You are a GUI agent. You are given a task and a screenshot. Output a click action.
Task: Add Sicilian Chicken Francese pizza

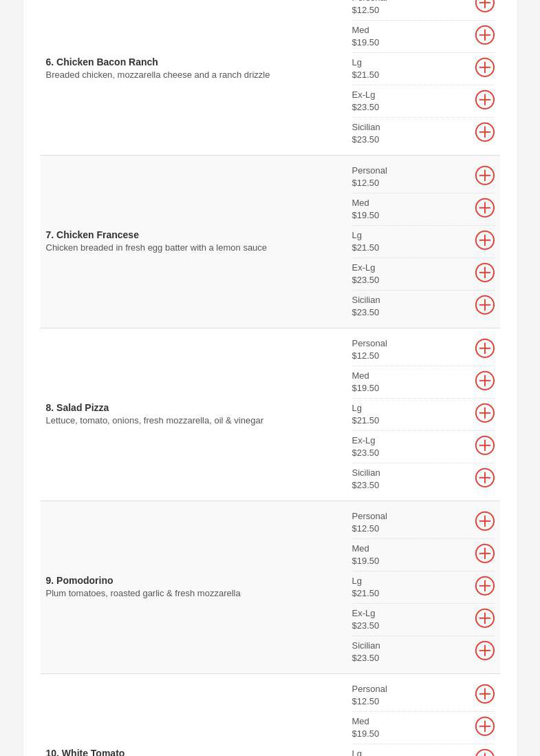click(x=484, y=305)
